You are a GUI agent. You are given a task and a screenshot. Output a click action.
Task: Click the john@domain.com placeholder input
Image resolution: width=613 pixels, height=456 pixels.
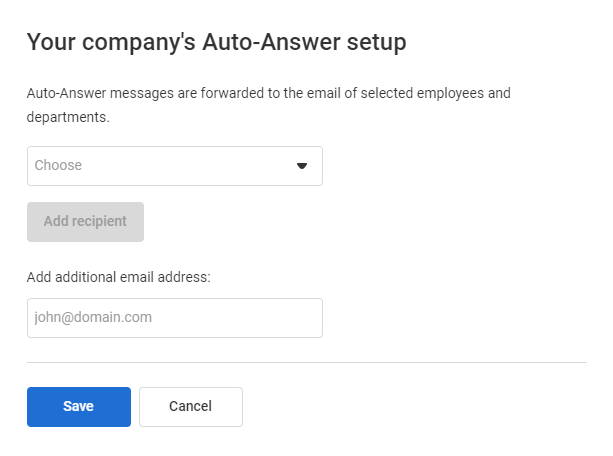[174, 318]
